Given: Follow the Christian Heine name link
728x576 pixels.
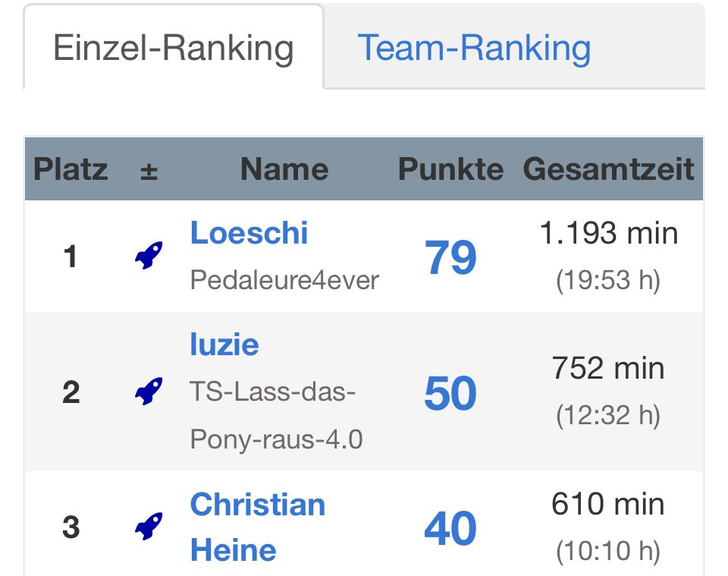Looking at the screenshot, I should 257,527.
